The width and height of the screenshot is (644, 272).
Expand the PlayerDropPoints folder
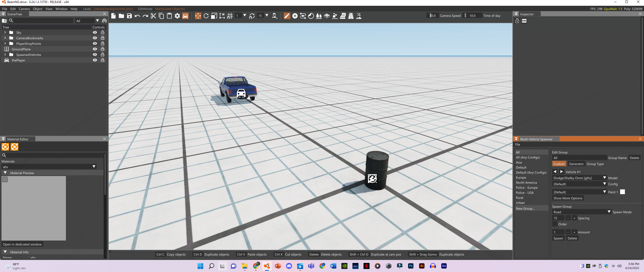5,44
